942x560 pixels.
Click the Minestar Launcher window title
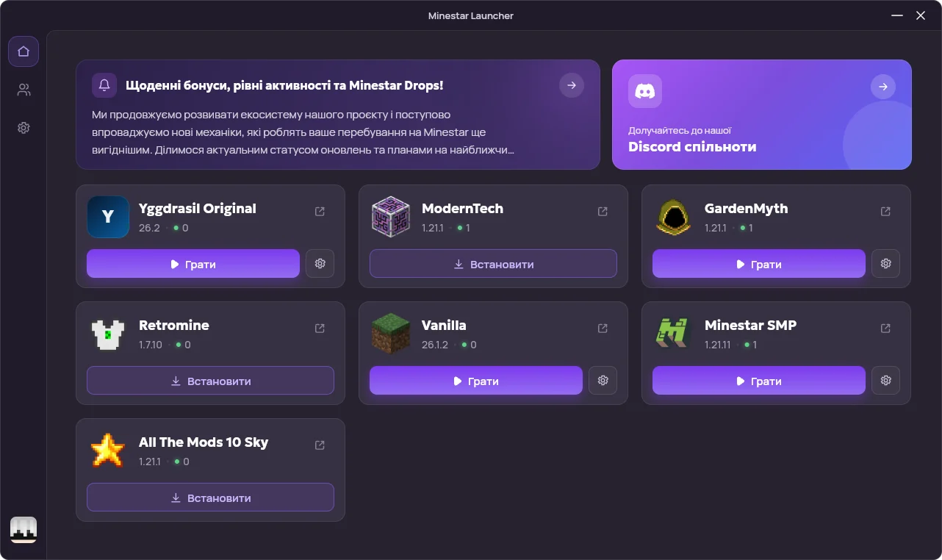[x=471, y=15]
